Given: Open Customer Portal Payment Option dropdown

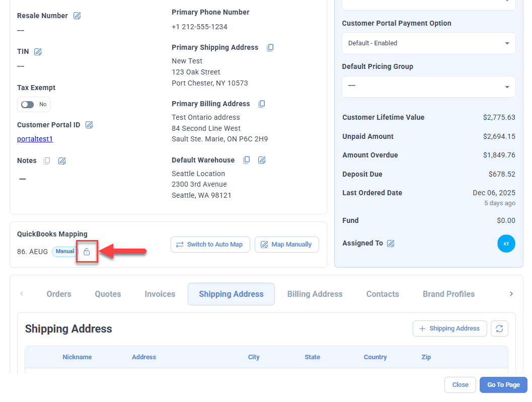Looking at the screenshot, I should [428, 43].
